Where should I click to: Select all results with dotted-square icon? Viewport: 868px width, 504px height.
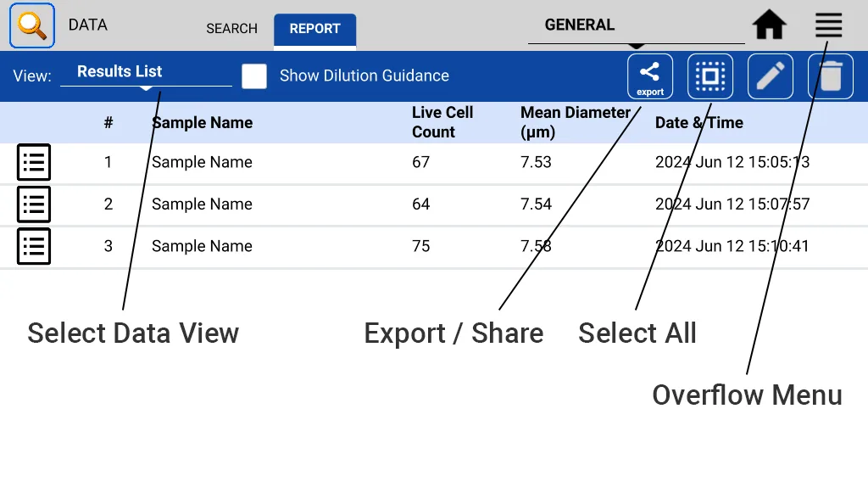(710, 76)
